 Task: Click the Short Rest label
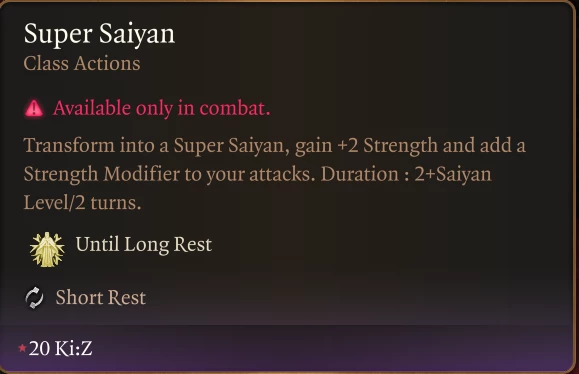100,298
